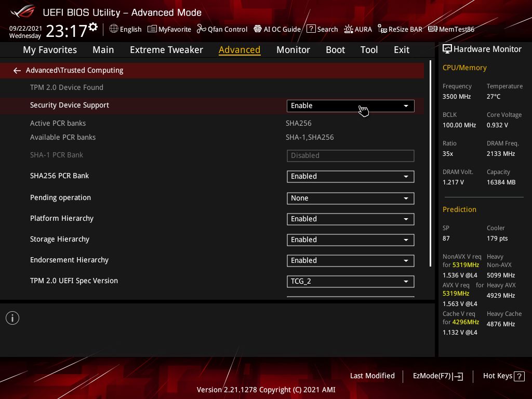This screenshot has width=532, height=399.
Task: Click the 4876 MHz Heavy Cache value
Action: point(501,324)
